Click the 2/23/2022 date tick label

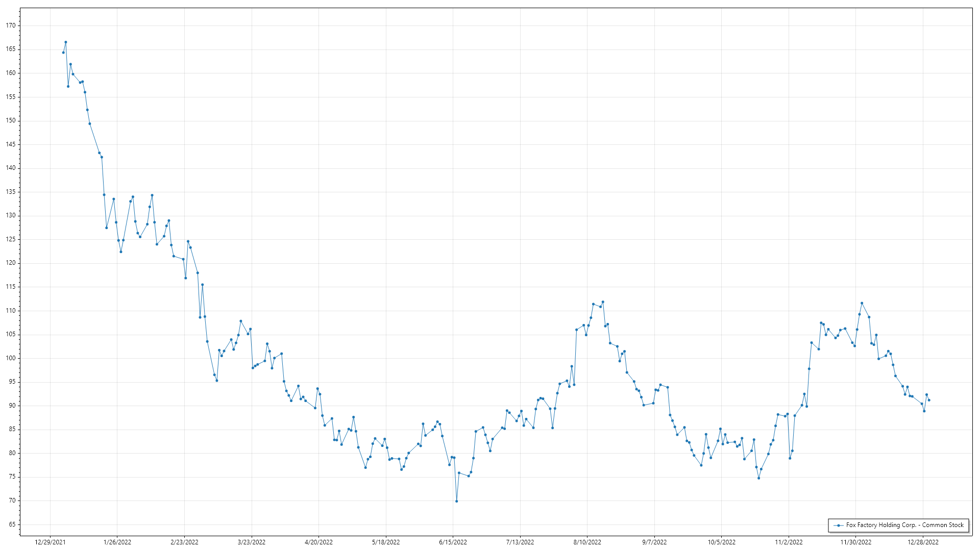click(x=184, y=542)
